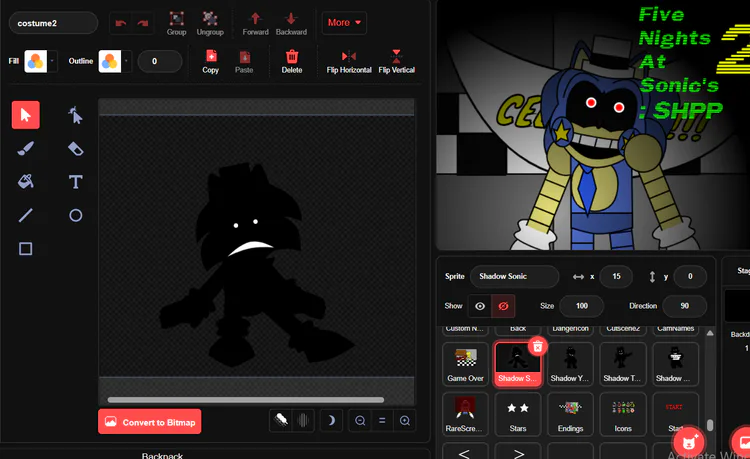Select the Shadow S... sprite thumbnail
Screen dimensions: 750x459
click(518, 364)
